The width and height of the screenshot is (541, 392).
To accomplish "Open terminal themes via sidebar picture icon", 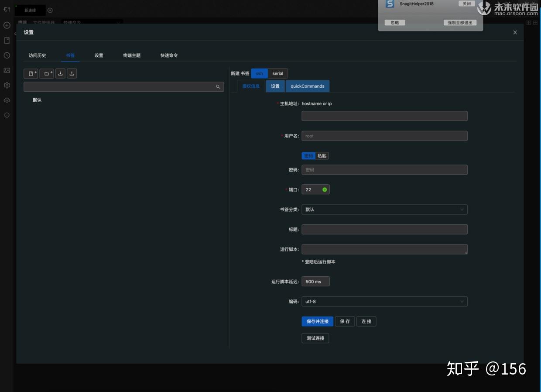I will point(7,70).
